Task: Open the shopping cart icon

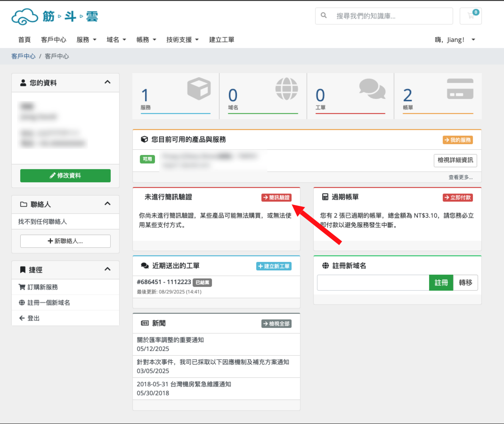Action: (471, 16)
